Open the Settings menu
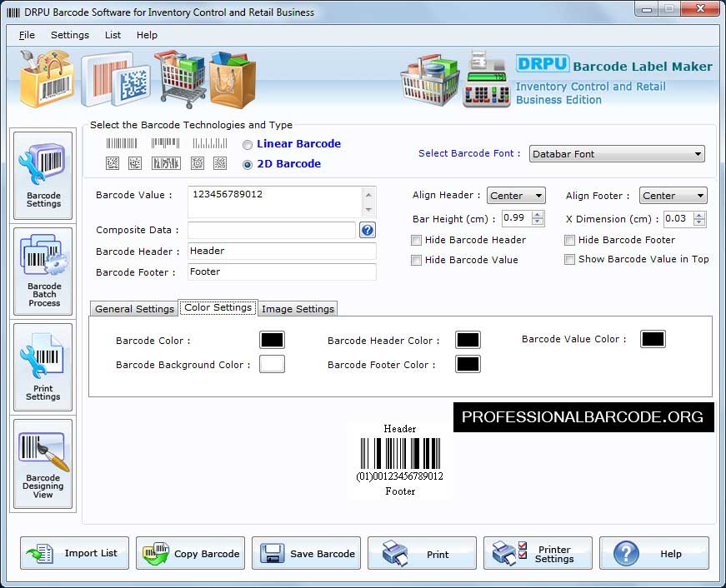 (70, 35)
